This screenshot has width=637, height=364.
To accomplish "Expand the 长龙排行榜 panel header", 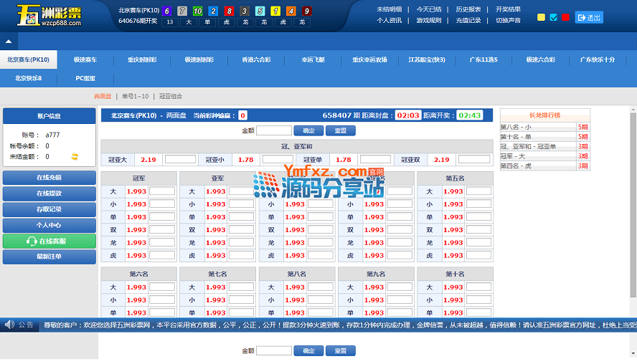I will tap(544, 115).
